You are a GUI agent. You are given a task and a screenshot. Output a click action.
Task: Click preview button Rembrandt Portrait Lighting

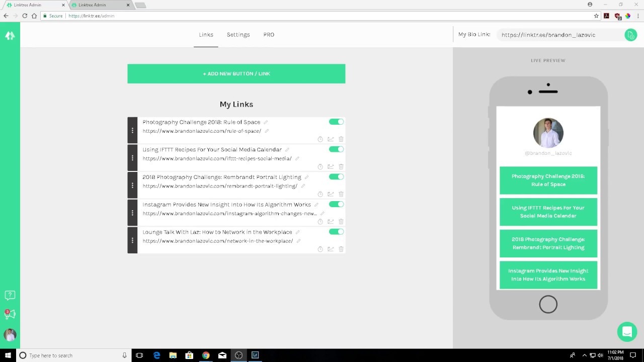[548, 243]
